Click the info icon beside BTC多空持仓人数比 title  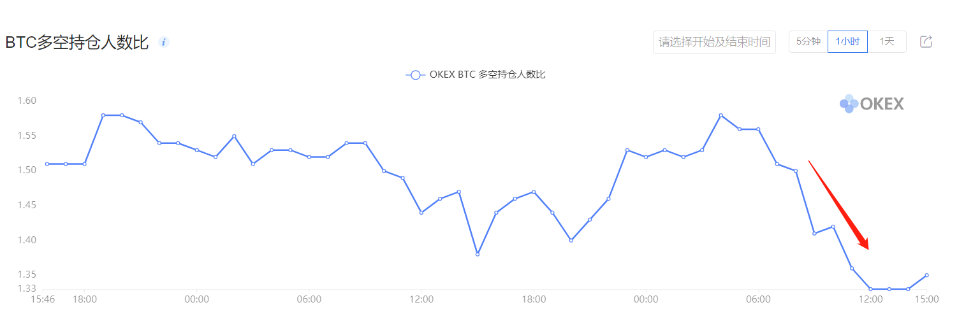164,42
